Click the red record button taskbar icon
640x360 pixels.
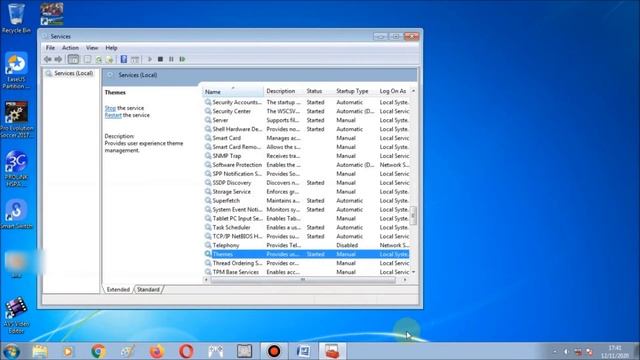(x=274, y=351)
